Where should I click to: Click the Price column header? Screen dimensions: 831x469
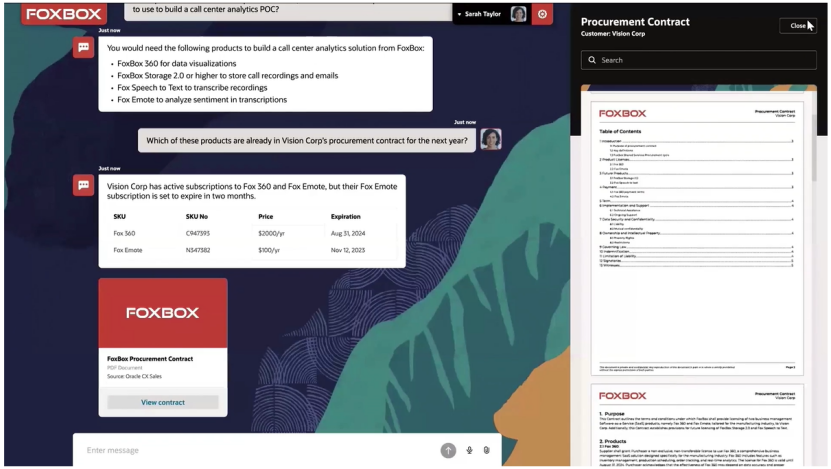click(266, 216)
